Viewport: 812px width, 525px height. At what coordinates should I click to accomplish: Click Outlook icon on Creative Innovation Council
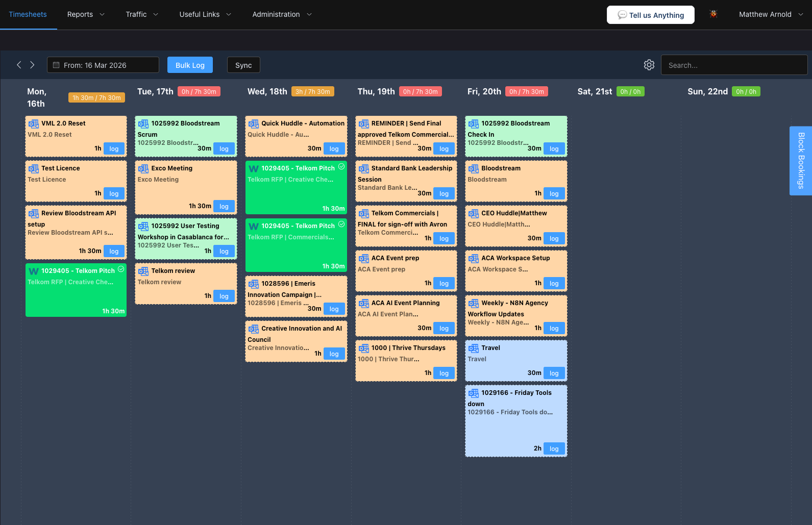pyautogui.click(x=254, y=329)
